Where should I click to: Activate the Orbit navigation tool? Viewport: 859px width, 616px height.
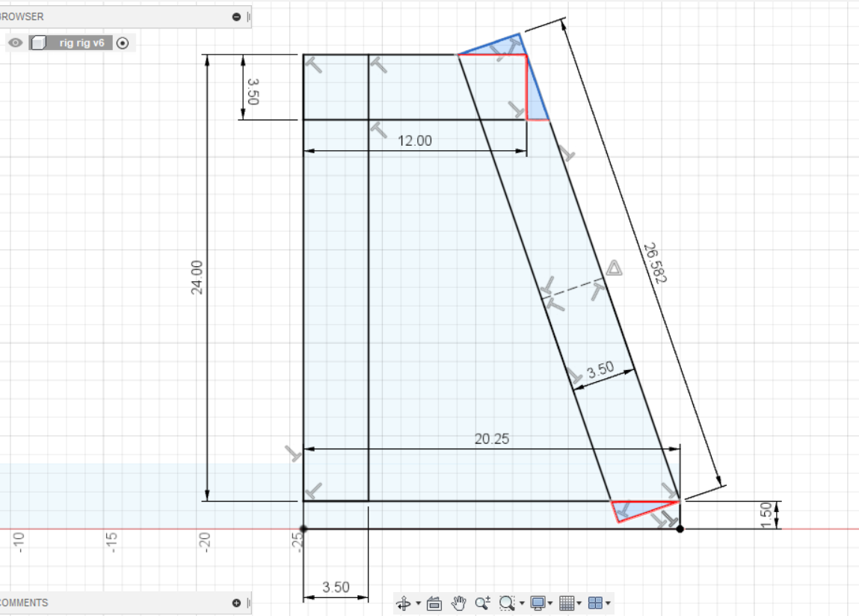coord(404,603)
